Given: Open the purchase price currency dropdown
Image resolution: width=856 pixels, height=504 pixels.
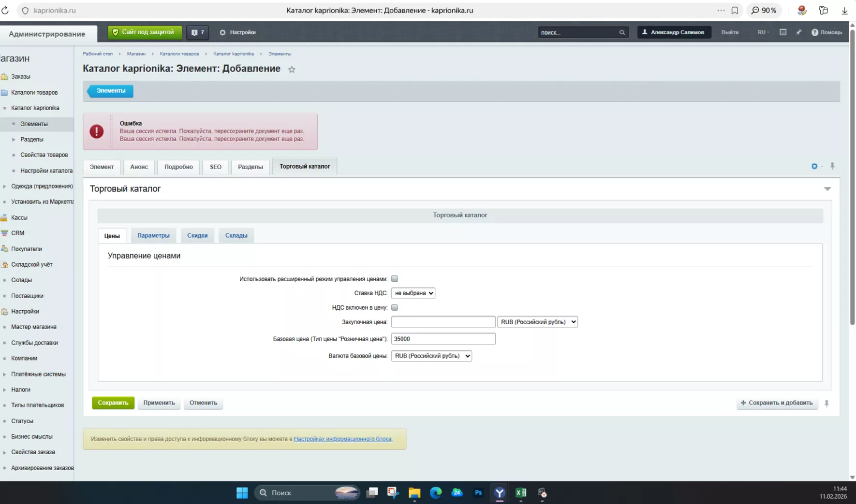Looking at the screenshot, I should [537, 322].
